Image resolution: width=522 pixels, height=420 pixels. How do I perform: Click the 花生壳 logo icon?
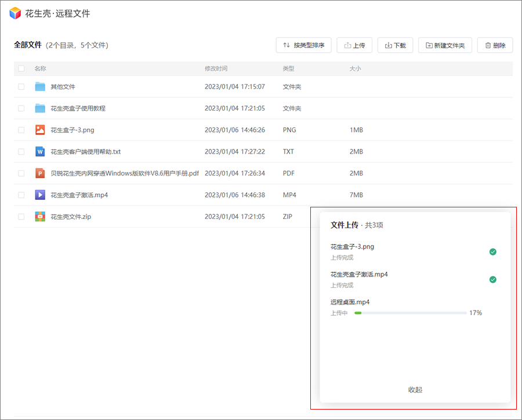coord(15,13)
